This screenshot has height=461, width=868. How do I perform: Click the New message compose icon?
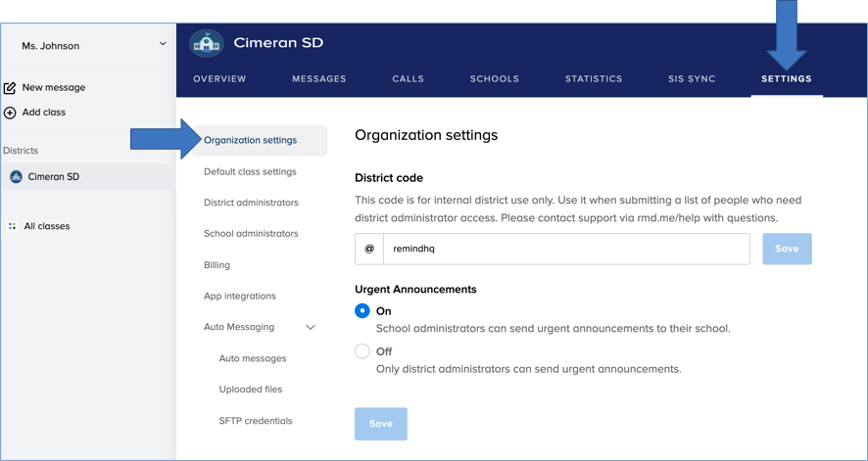[10, 88]
